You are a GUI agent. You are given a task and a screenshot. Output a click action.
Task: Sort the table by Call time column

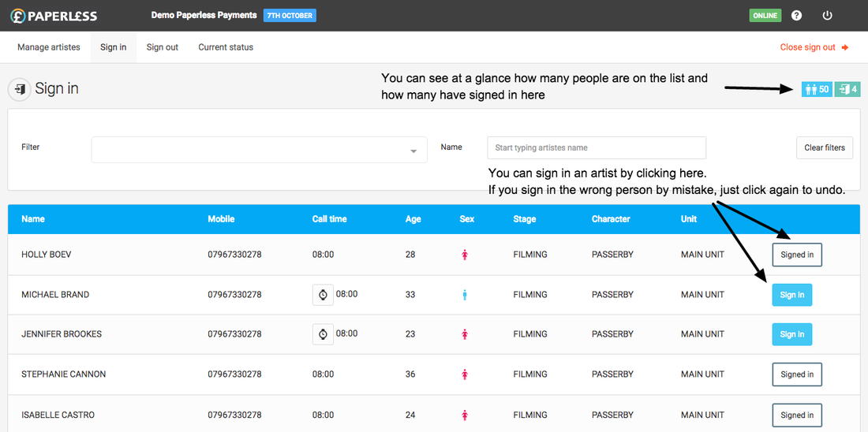click(329, 219)
